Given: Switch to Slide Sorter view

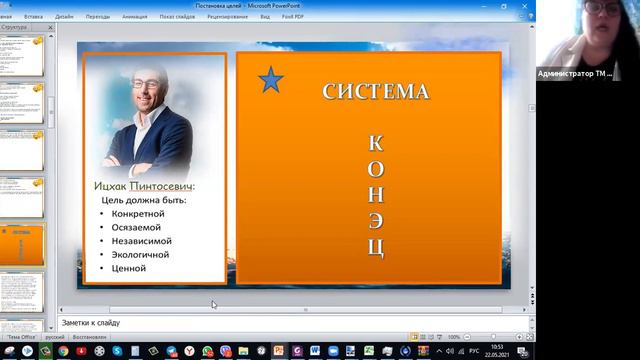Looking at the screenshot, I should pyautogui.click(x=423, y=337).
